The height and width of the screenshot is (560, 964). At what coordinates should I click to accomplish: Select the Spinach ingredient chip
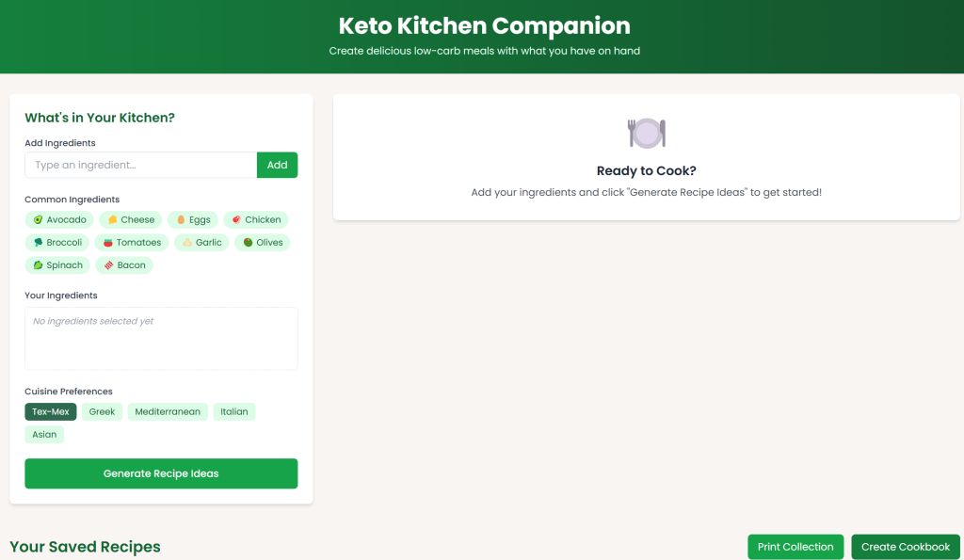(56, 264)
